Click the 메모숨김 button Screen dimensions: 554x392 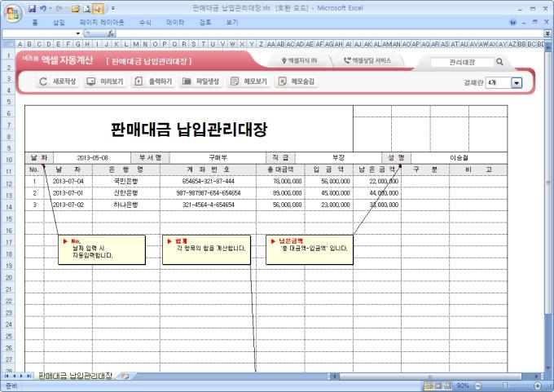(x=297, y=81)
